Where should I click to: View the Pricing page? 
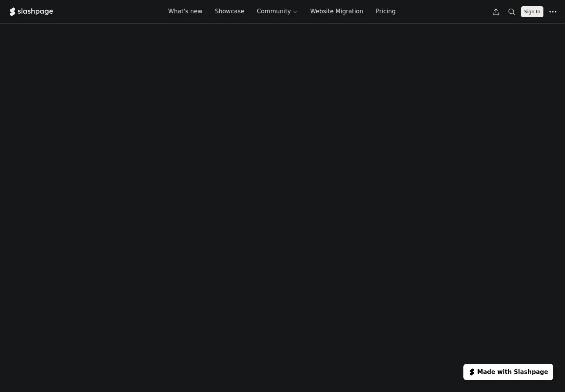(386, 11)
